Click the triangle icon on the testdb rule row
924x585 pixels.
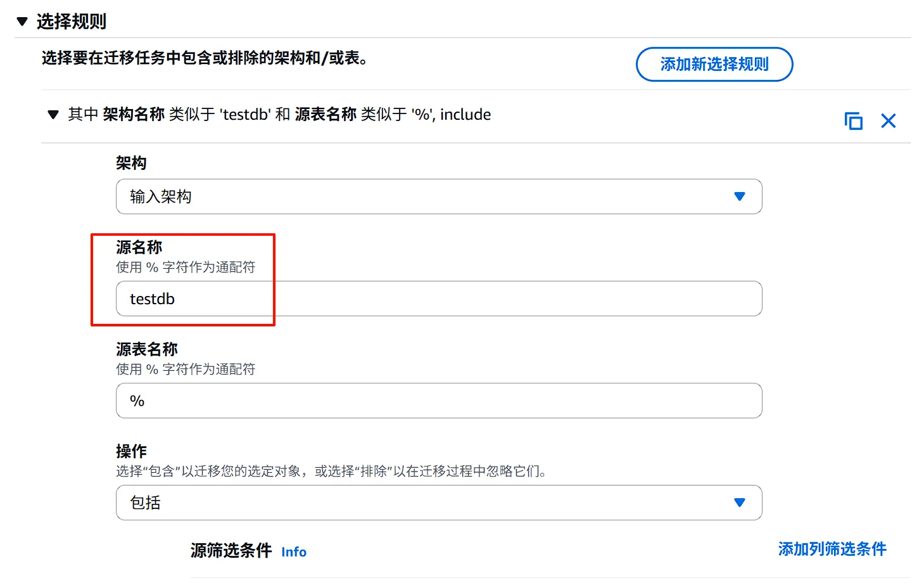coord(53,115)
